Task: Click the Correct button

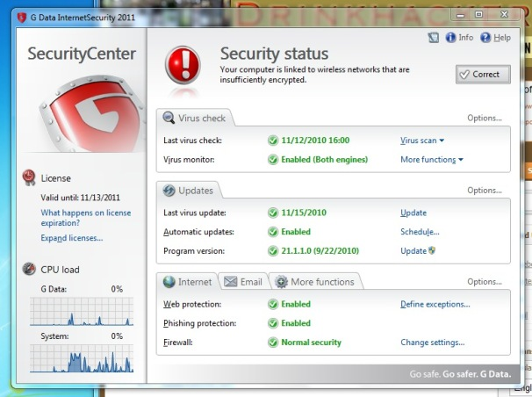Action: [483, 75]
